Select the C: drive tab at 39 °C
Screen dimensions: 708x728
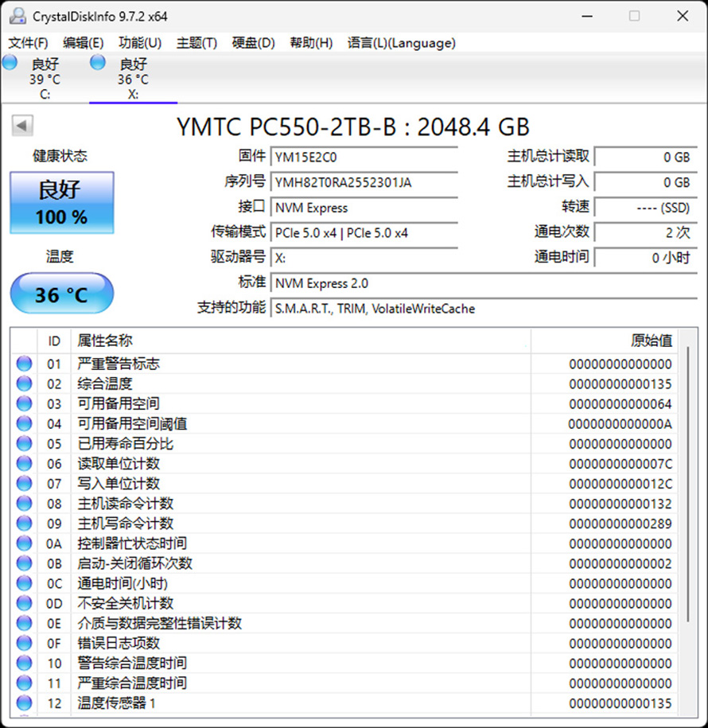click(x=45, y=80)
